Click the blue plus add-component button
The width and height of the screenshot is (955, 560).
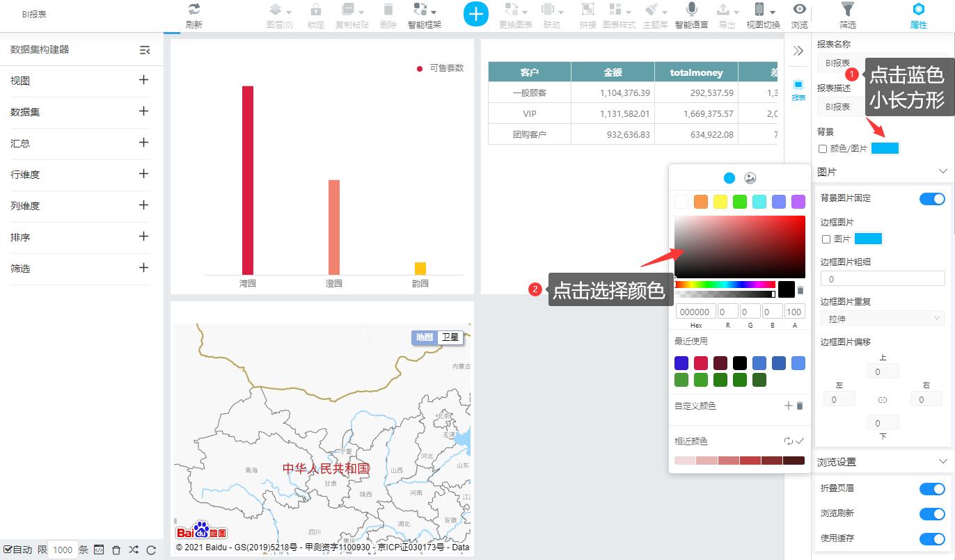476,14
